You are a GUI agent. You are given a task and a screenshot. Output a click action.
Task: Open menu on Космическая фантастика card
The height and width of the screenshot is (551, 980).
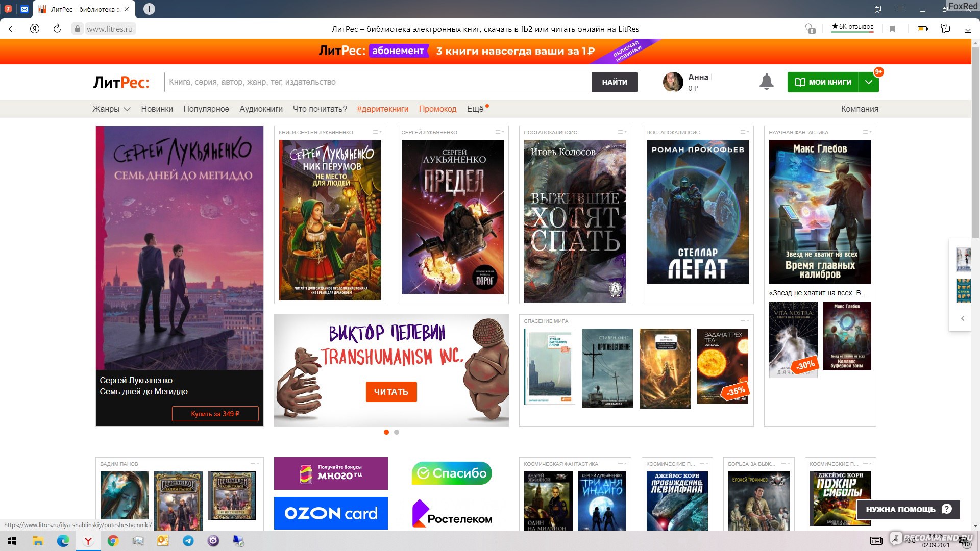[622, 464]
